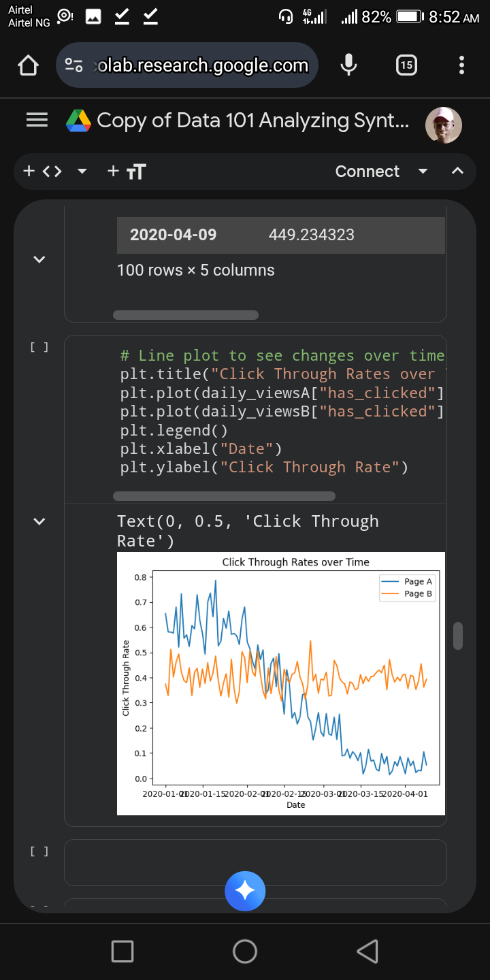Image resolution: width=490 pixels, height=980 pixels.
Task: Add a code cell with + <> button
Action: (42, 171)
